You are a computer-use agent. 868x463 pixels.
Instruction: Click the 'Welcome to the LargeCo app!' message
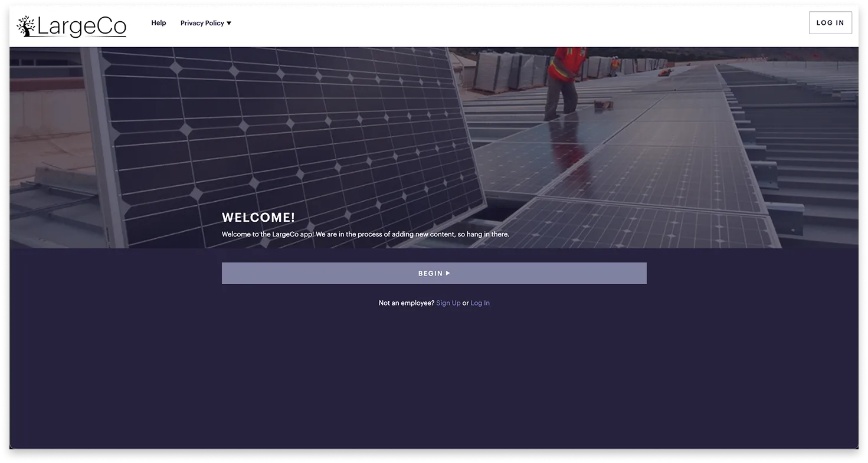[x=365, y=234]
